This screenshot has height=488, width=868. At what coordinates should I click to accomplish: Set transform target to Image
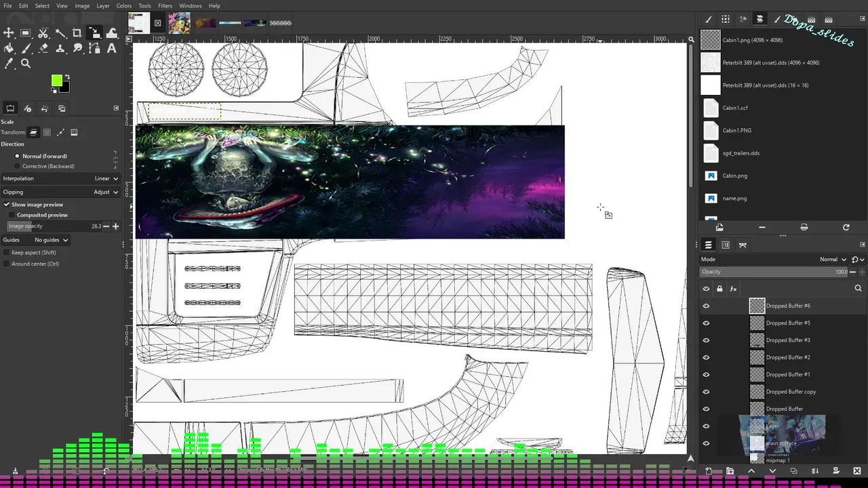click(x=74, y=132)
